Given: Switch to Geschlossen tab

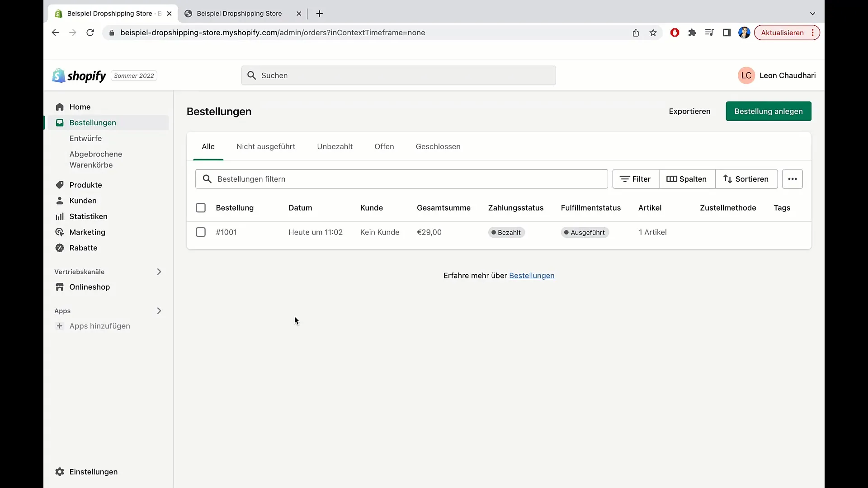Looking at the screenshot, I should click(x=438, y=146).
